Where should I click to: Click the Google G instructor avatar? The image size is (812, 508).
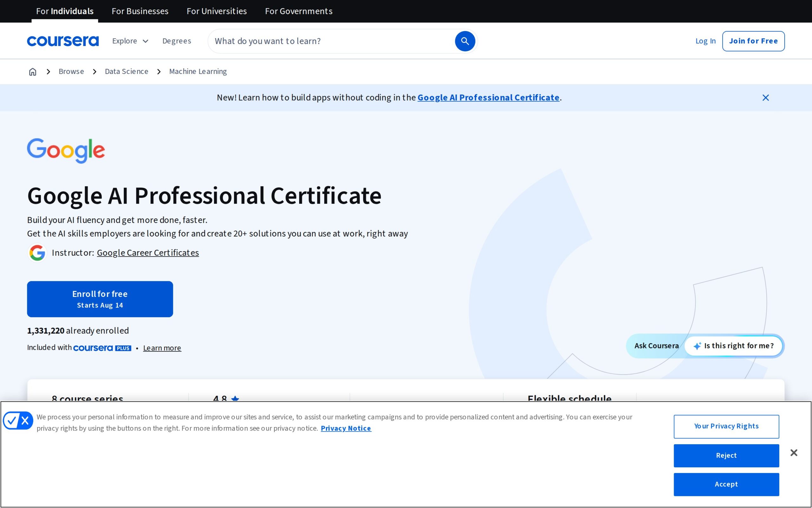[37, 253]
